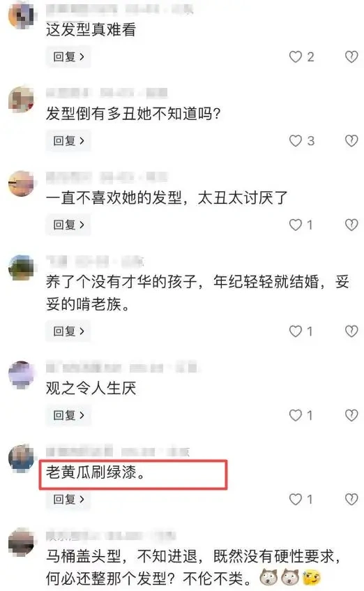
Task: Dislike the comment '发型倒有多丑她不知道吗?'
Action: (x=351, y=141)
